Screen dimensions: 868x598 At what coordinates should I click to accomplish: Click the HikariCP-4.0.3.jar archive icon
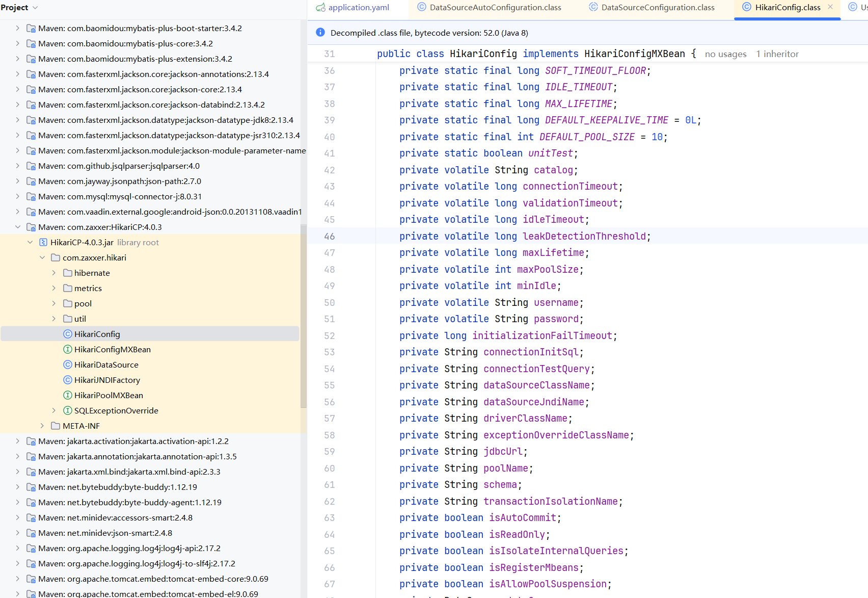point(43,242)
